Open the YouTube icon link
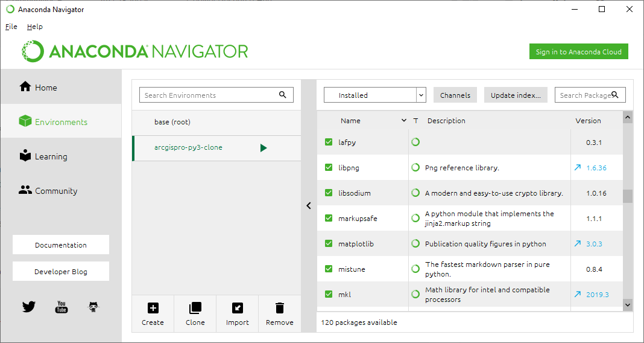The height and width of the screenshot is (343, 644). coord(61,307)
